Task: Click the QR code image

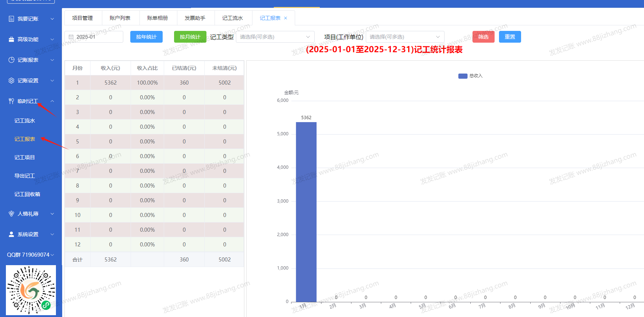Action: tap(31, 290)
